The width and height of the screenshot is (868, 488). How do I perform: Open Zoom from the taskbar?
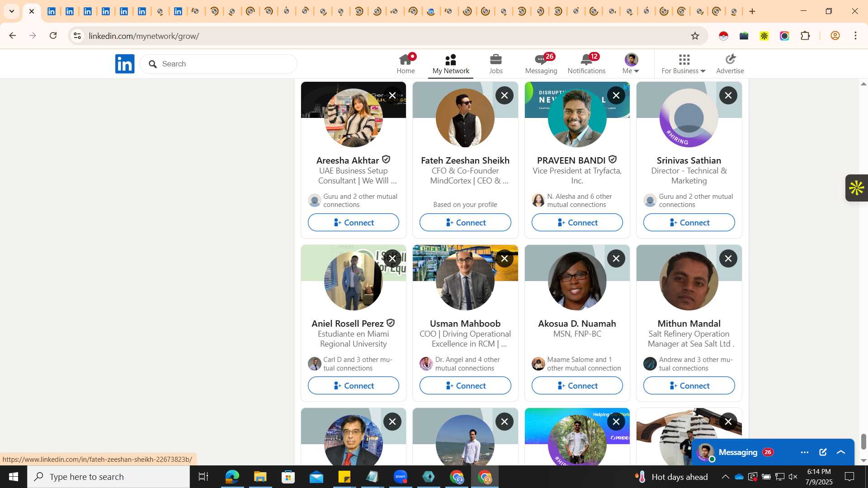click(401, 477)
